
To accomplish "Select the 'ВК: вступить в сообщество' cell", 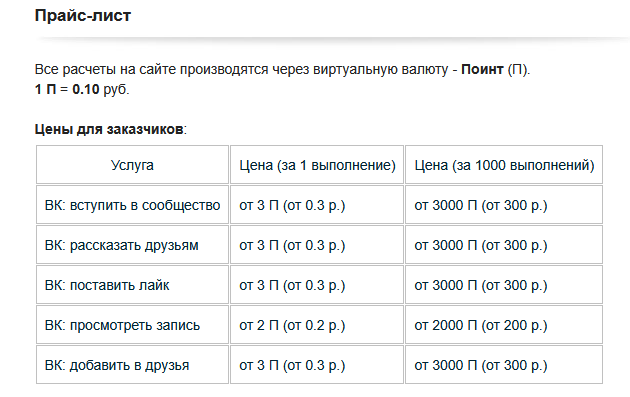I will (x=132, y=205).
